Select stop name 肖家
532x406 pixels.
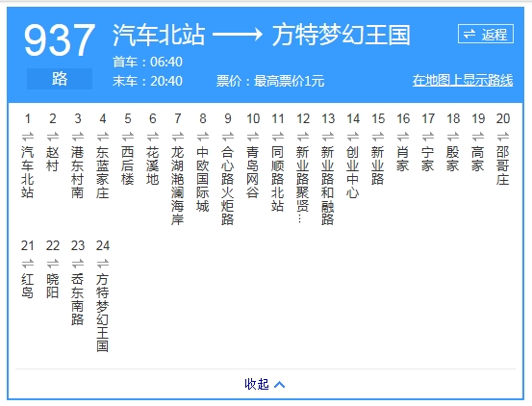pyautogui.click(x=403, y=159)
